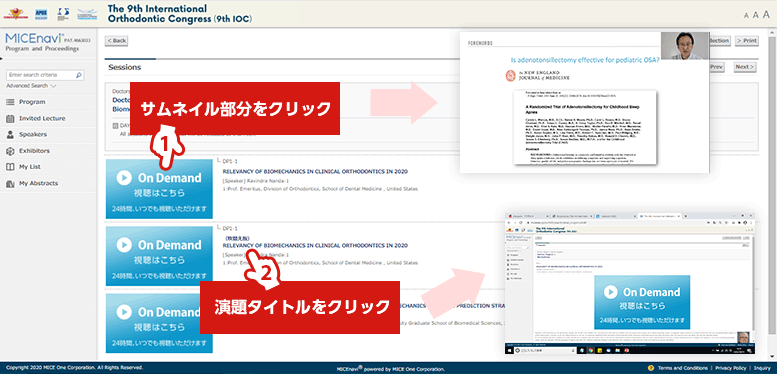The height and width of the screenshot is (374, 777).
Task: Open the Inquiry link in footer
Action: pyautogui.click(x=763, y=368)
